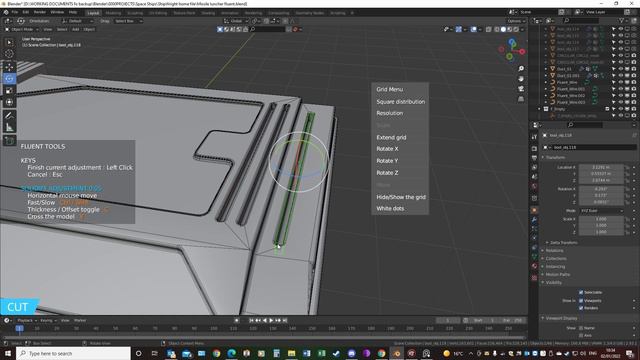Image resolution: width=640 pixels, height=360 pixels.
Task: Click the Scale X value field
Action: click(x=601, y=219)
